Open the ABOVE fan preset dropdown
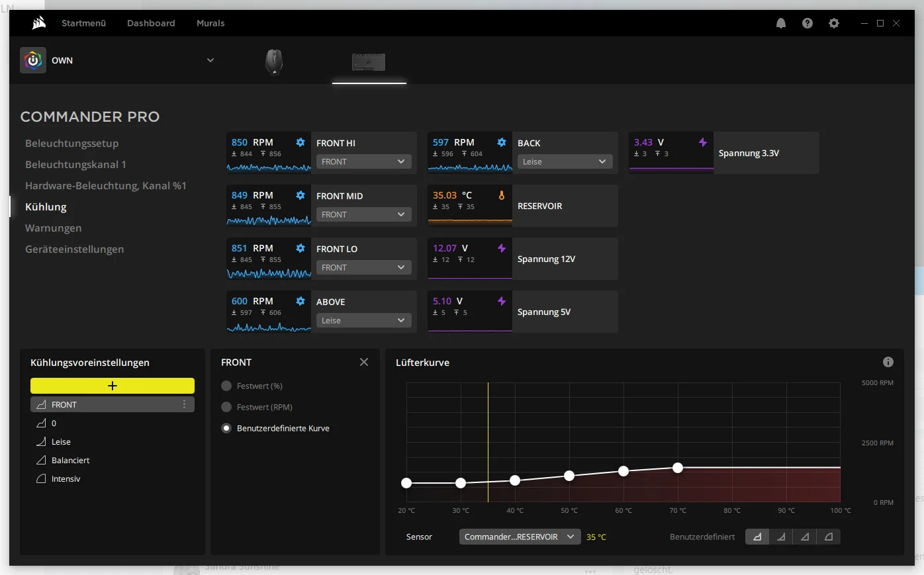 click(364, 320)
